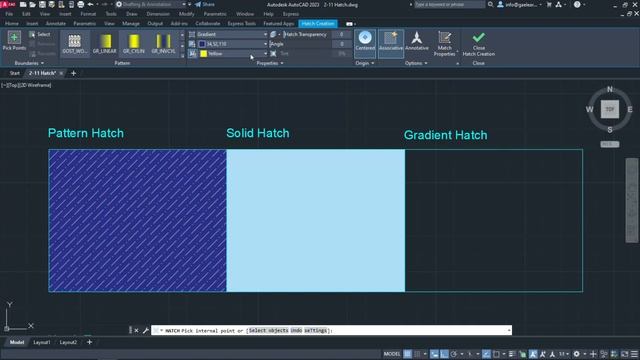
Task: Switch to the Layout1 tab
Action: (x=42, y=342)
